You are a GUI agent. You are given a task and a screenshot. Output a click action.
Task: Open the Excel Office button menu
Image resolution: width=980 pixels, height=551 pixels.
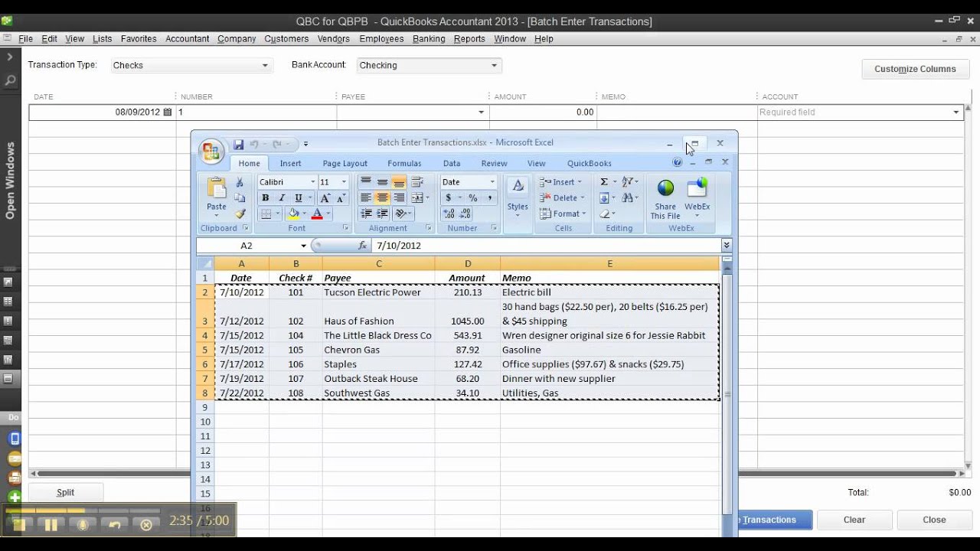[x=211, y=149]
